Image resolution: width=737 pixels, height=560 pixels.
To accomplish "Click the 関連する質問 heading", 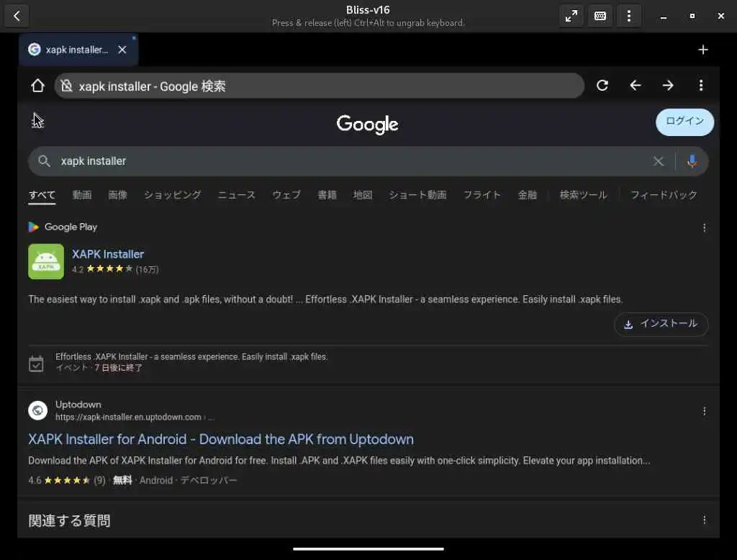I will [69, 521].
